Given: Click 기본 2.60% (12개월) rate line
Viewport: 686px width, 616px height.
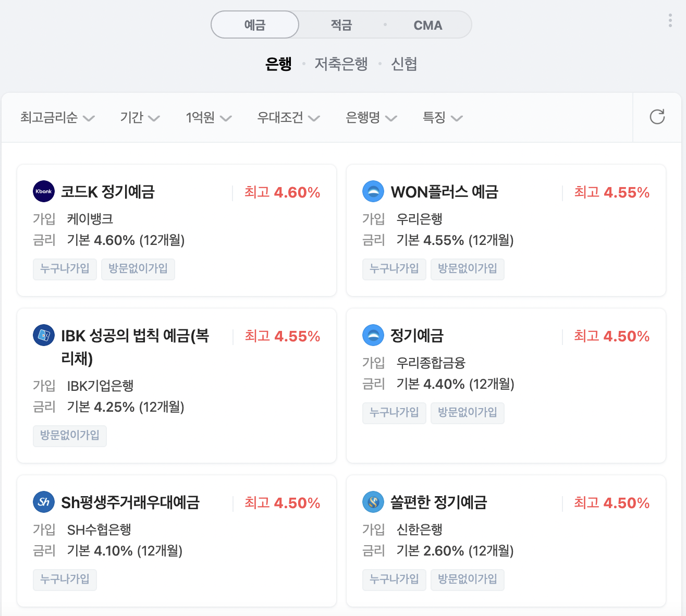Looking at the screenshot, I should click(455, 551).
